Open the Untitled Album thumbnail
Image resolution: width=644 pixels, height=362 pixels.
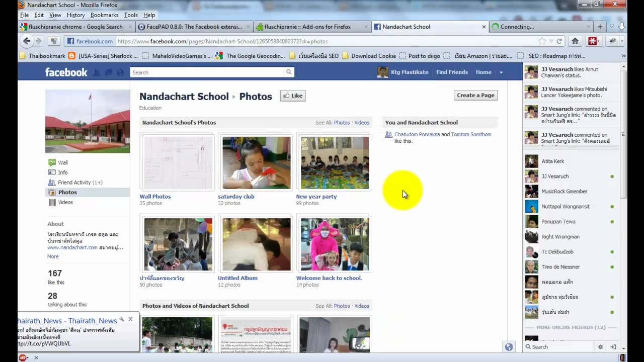[257, 244]
